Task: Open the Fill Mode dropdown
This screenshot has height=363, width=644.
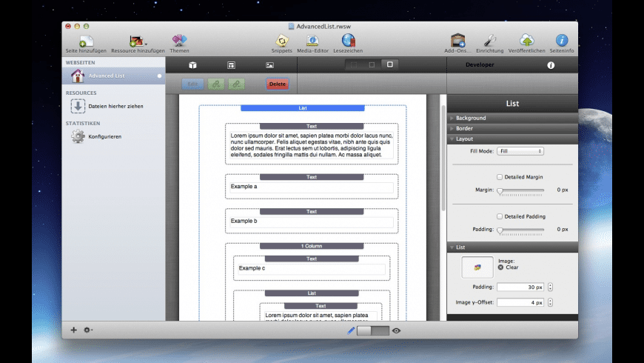Action: (520, 151)
